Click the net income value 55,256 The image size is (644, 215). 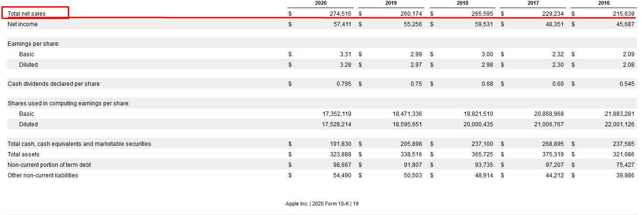413,24
